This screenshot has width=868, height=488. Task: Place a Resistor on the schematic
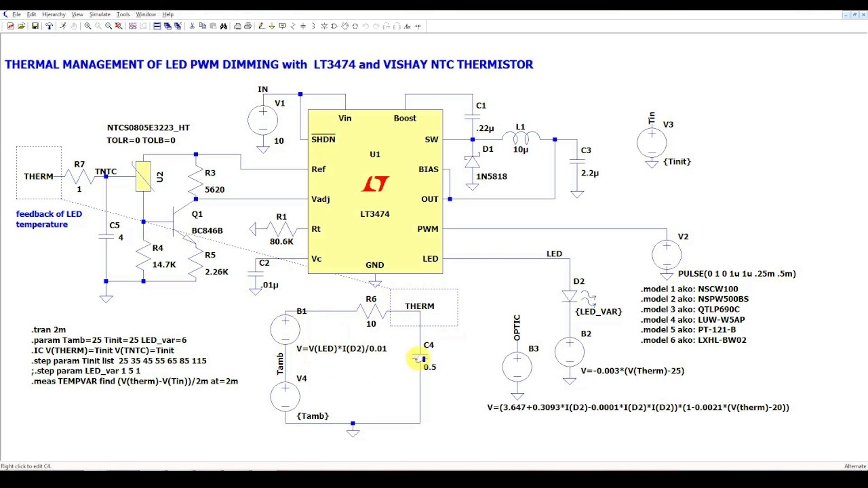point(293,26)
